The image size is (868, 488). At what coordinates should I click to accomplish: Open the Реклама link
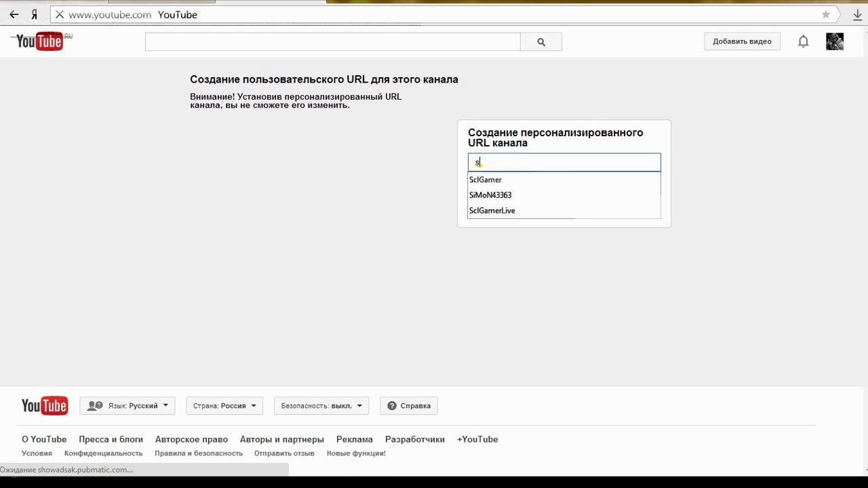(355, 439)
